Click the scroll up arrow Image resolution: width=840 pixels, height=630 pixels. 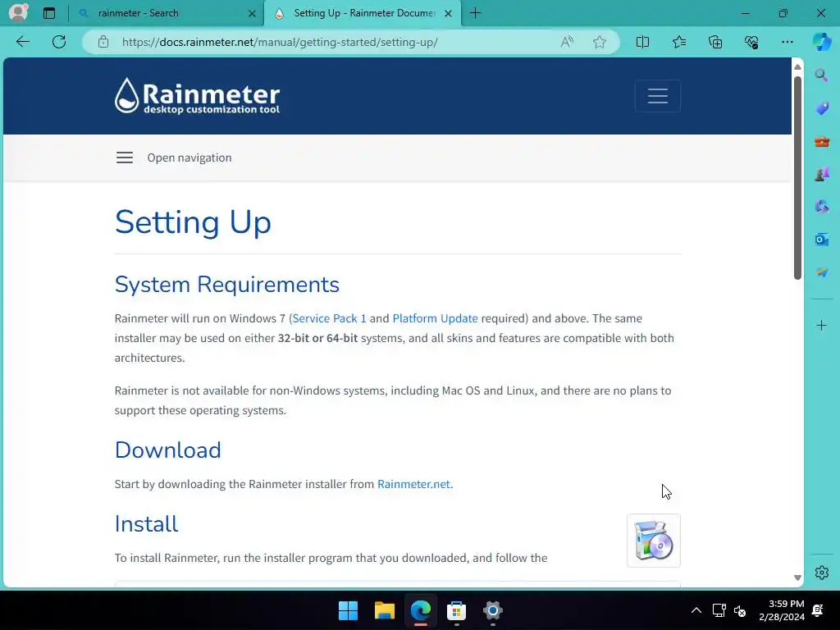click(797, 67)
